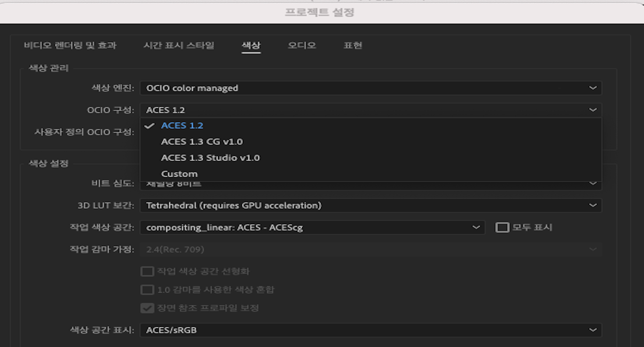
Task: Click the chevron beside Tetrahedral interpolation
Action: (x=593, y=205)
